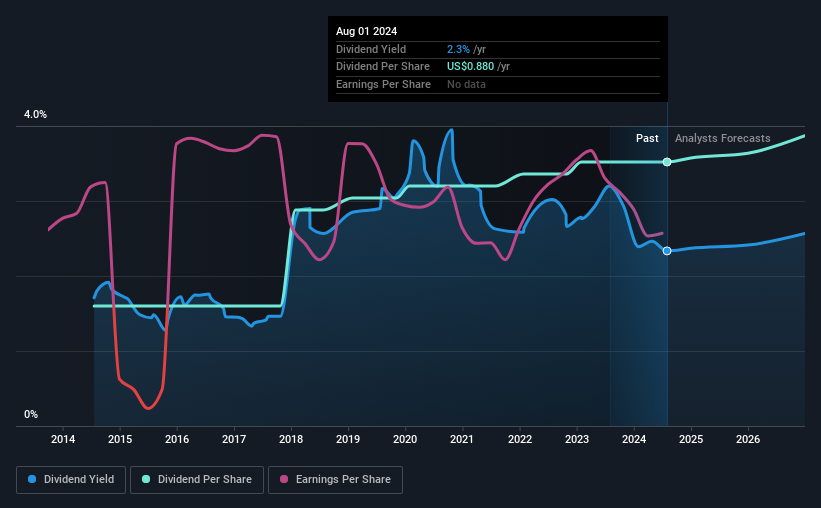Viewport: 821px width, 508px height.
Task: Click the Dividend Yield marker at Aug 2024
Action: (667, 251)
